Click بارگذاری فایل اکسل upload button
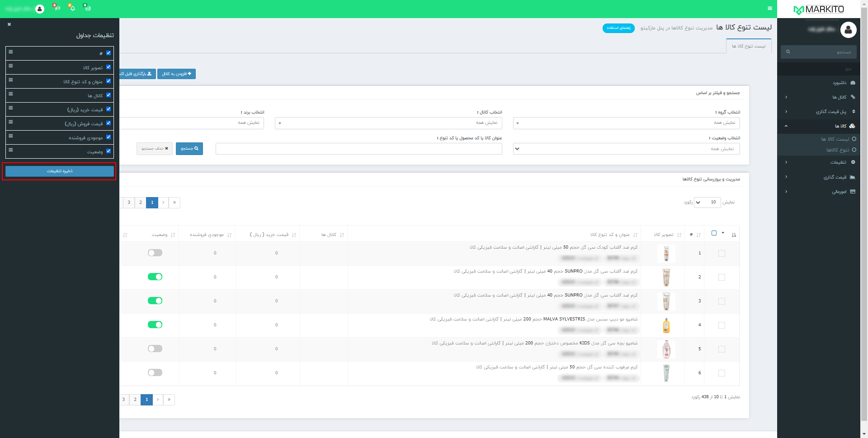This screenshot has height=438, width=868. pos(137,74)
